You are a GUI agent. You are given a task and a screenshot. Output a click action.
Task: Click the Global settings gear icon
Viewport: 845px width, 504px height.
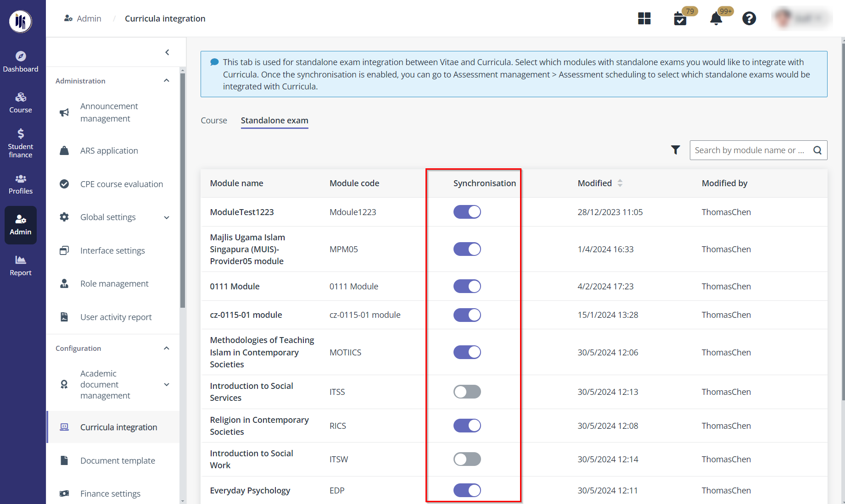(x=64, y=217)
